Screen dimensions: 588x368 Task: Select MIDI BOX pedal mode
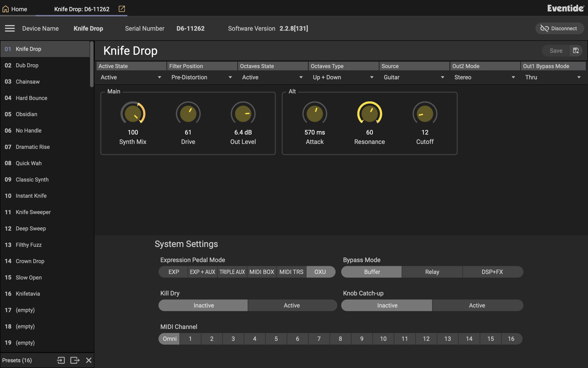(x=262, y=272)
